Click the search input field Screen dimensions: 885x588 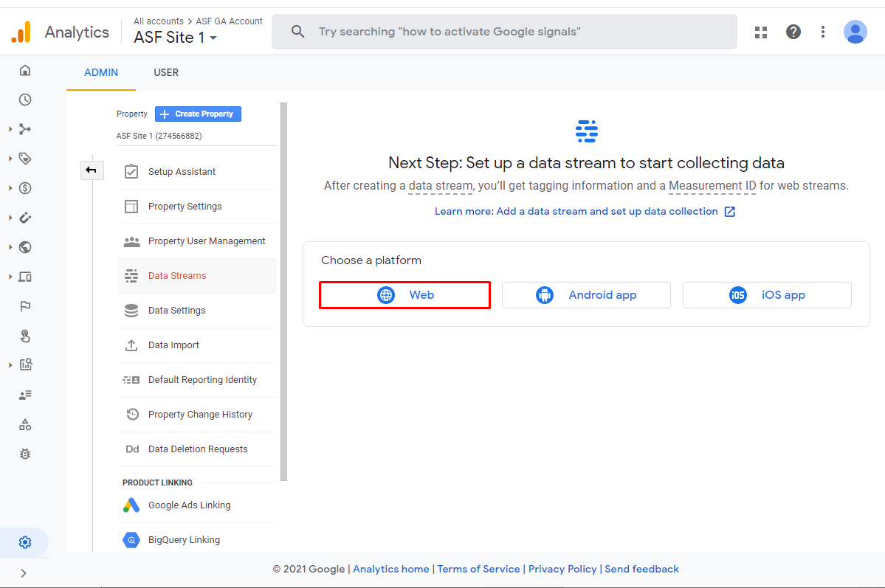pos(505,32)
